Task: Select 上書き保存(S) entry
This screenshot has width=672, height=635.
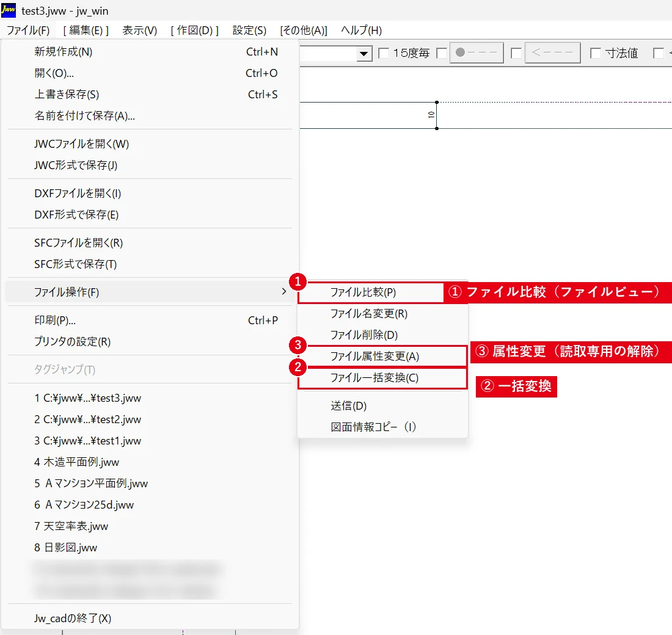Action: click(150, 95)
